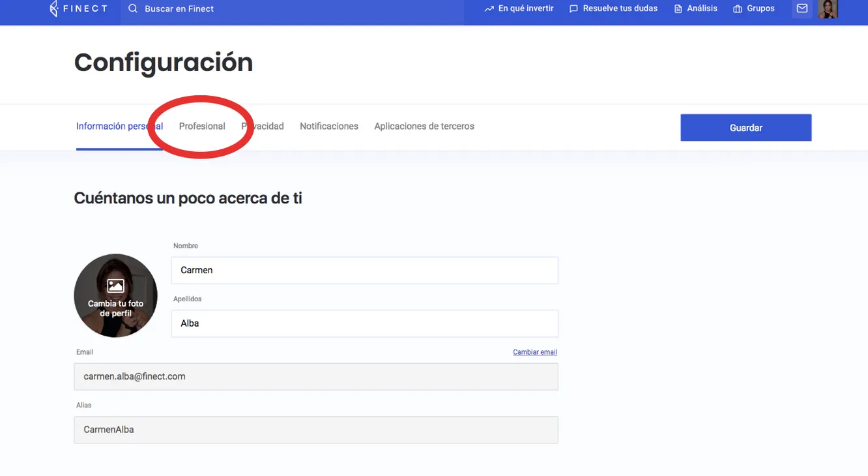Click the user avatar in header
The width and height of the screenshot is (868, 476).
828,8
